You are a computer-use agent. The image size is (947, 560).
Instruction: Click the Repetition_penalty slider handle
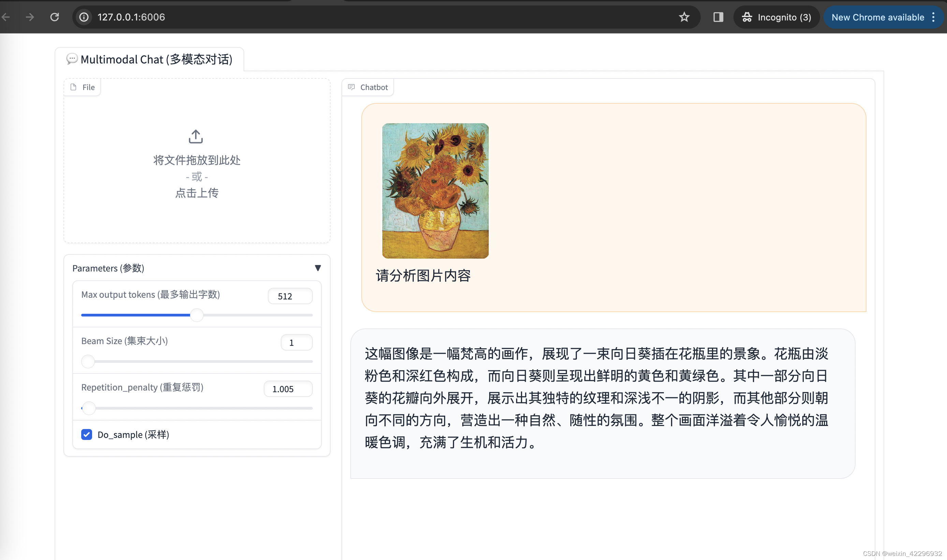[89, 408]
